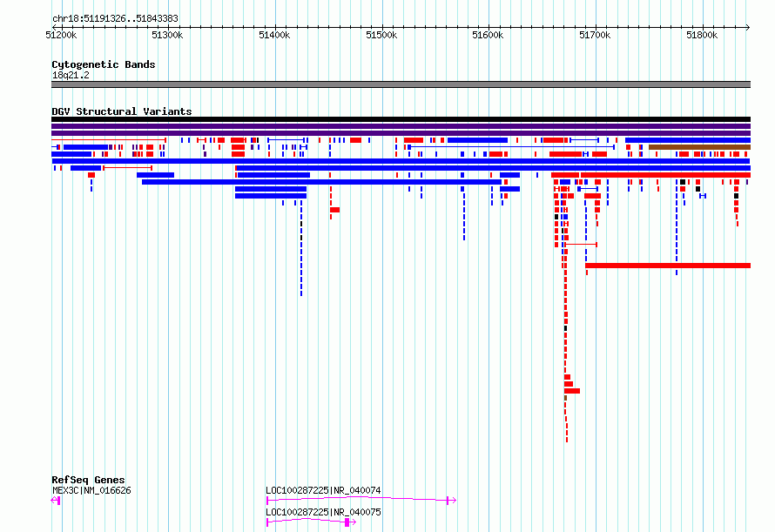The image size is (775, 532).
Task: Click the 18q21.2 band label
Action: [71, 75]
